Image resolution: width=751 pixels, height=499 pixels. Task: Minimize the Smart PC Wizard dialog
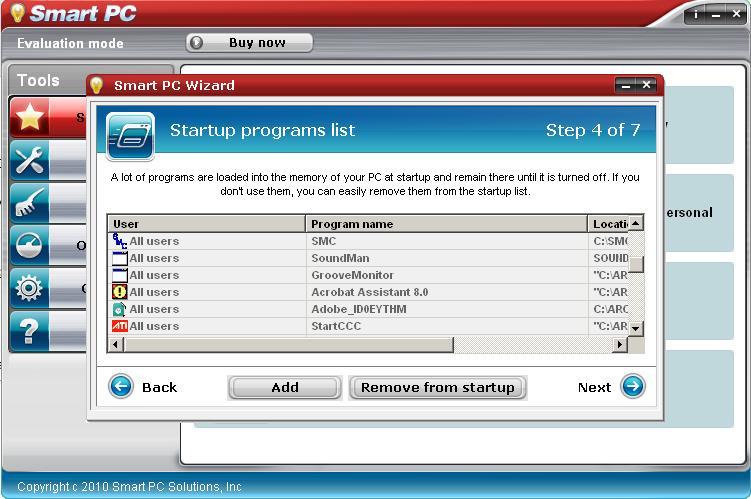coord(626,85)
